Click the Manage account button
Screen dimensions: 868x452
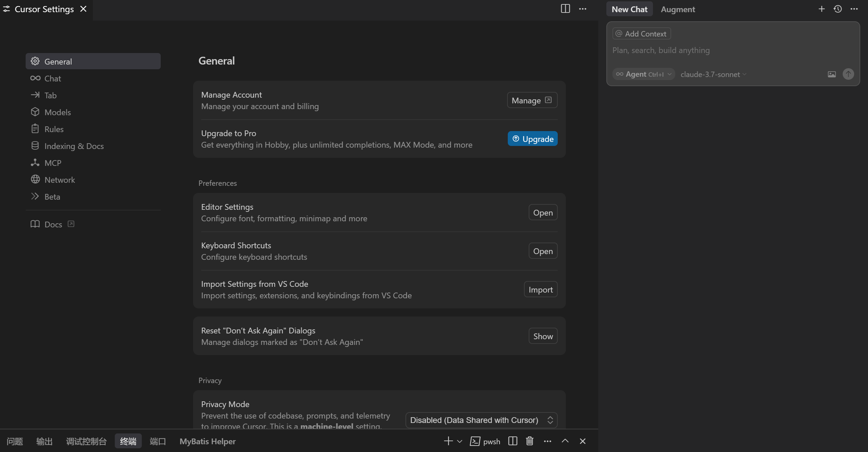pos(532,100)
